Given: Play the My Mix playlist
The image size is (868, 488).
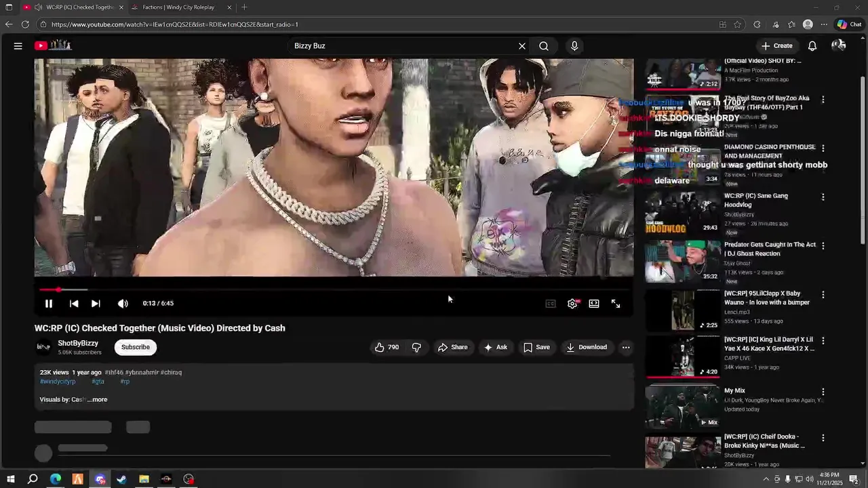Looking at the screenshot, I should (x=683, y=407).
